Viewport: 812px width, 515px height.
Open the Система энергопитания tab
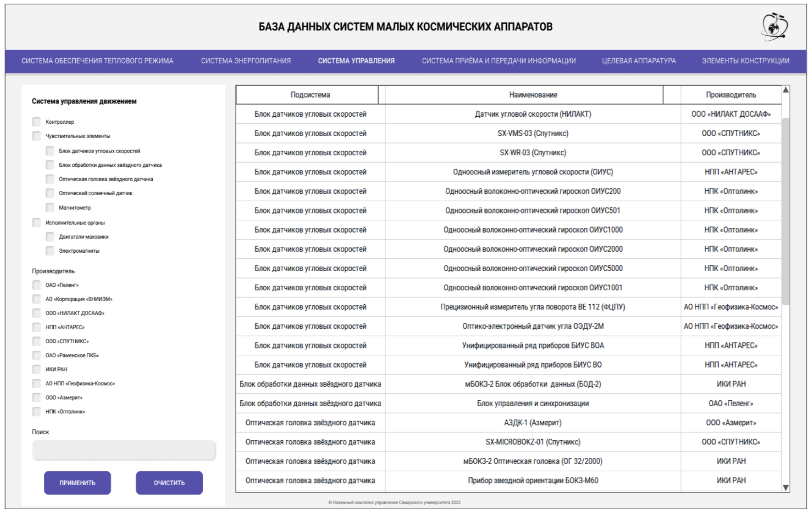coord(246,61)
